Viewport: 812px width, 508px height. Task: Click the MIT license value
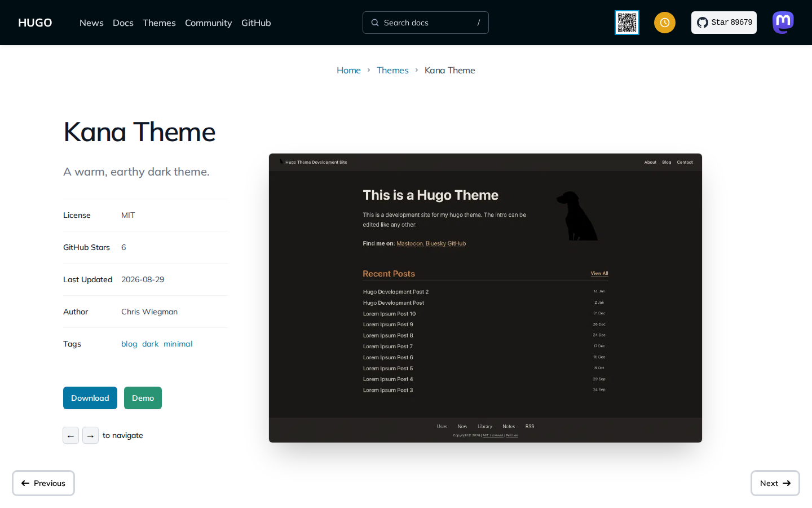128,215
